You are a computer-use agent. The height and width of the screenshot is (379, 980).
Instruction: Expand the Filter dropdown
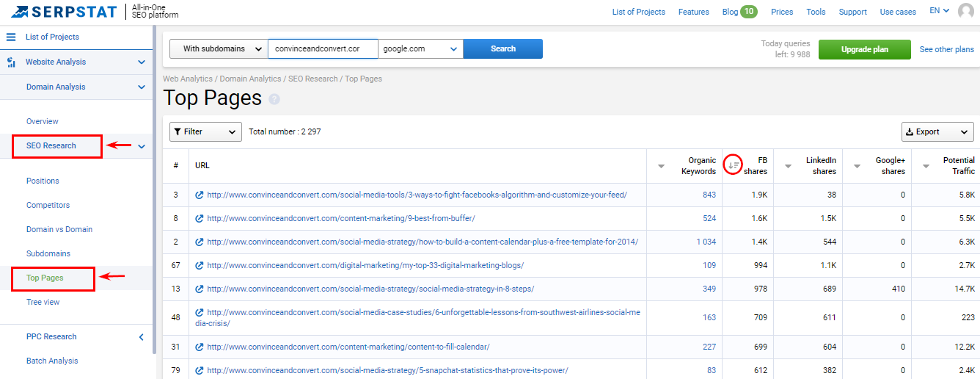pos(205,132)
